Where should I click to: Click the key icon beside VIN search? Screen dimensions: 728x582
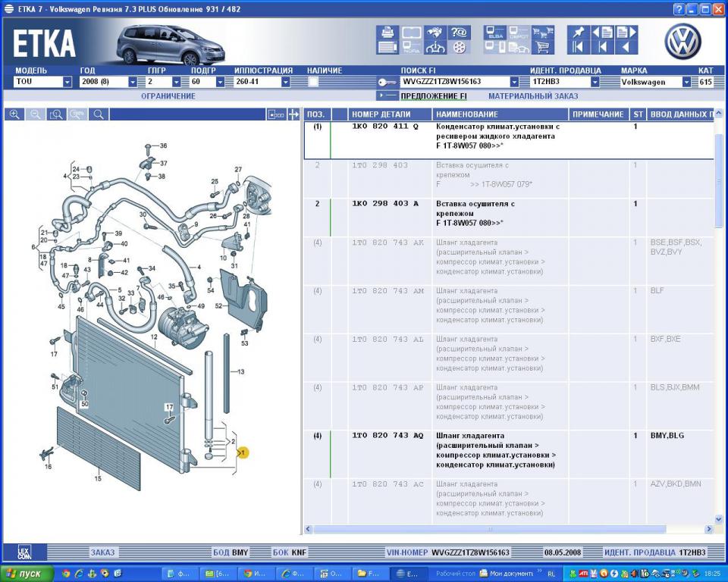[x=387, y=82]
